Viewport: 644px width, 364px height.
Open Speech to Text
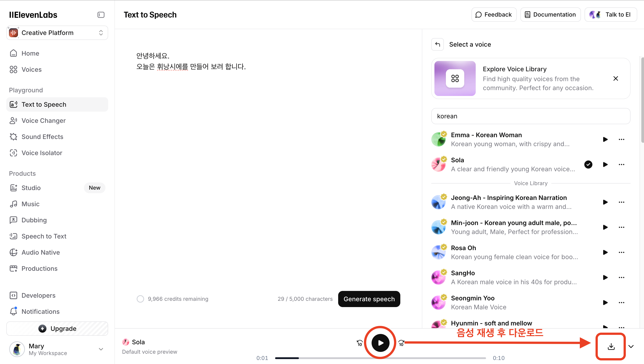[44, 236]
